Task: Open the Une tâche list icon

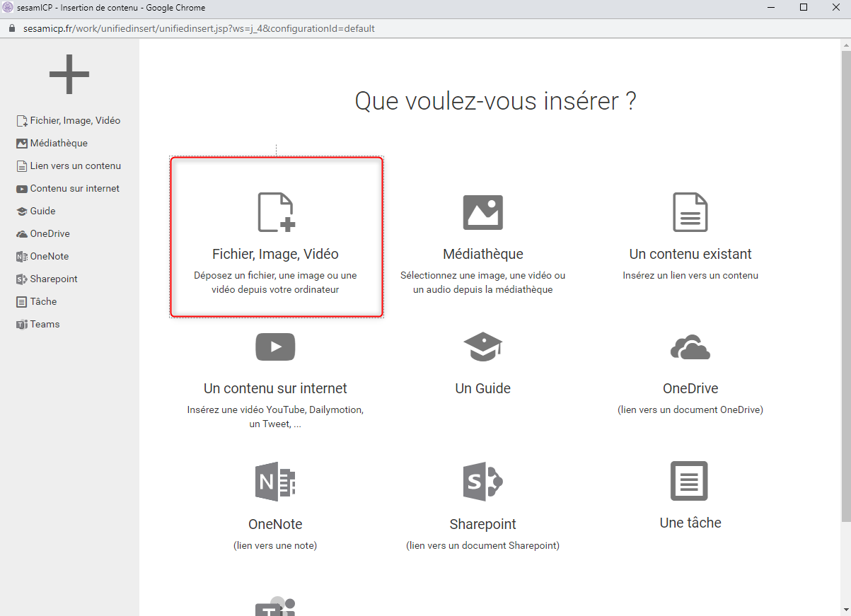Action: (x=690, y=481)
